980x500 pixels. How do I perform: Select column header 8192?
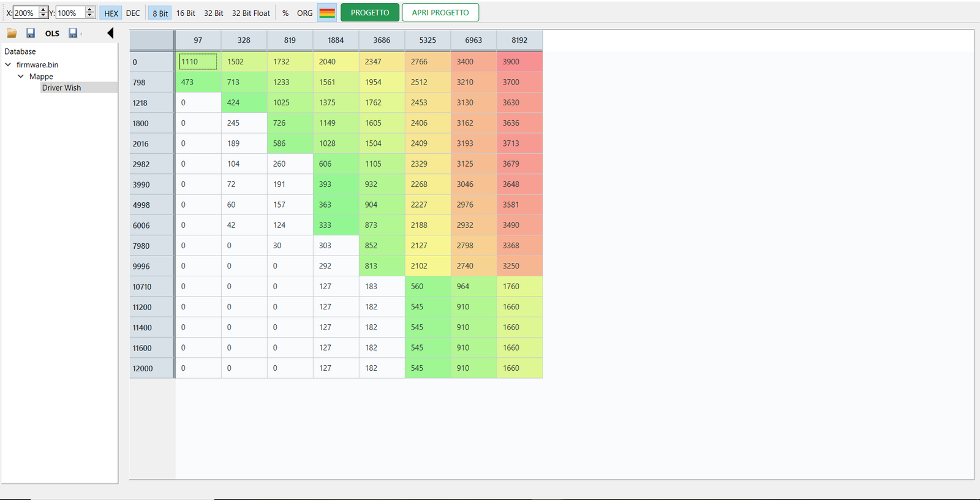pyautogui.click(x=519, y=40)
